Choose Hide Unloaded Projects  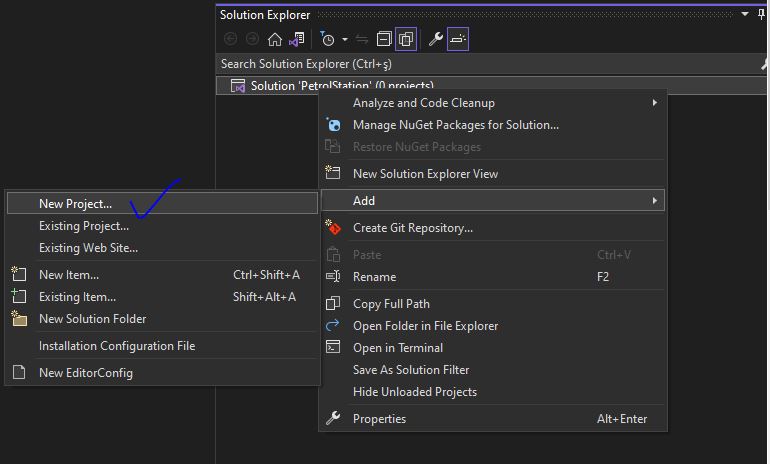(x=493, y=392)
